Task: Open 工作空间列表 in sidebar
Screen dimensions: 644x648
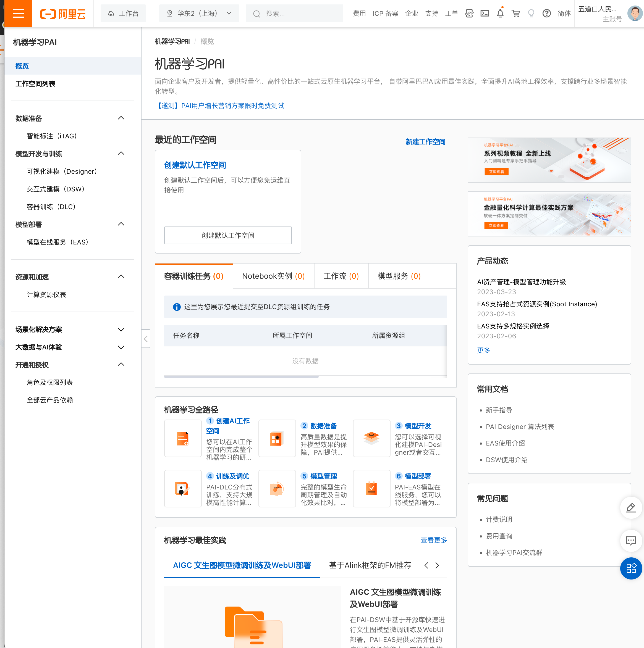Action: pyautogui.click(x=35, y=84)
